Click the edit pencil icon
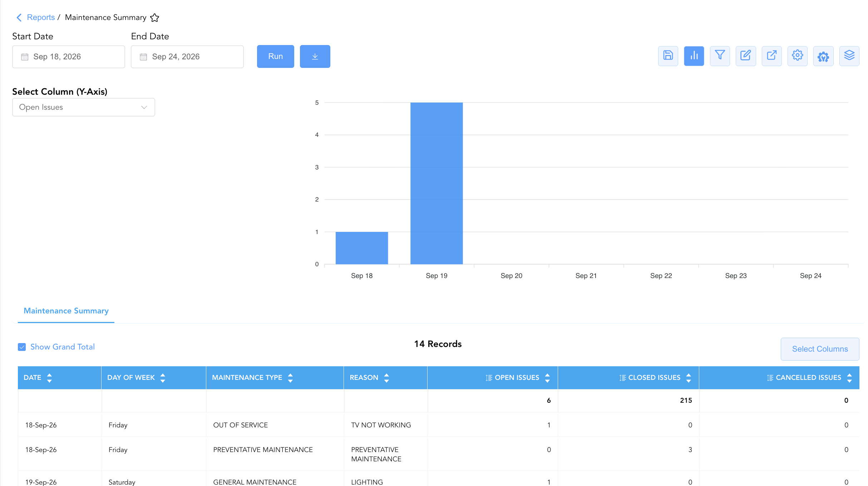The height and width of the screenshot is (486, 868). coord(746,56)
